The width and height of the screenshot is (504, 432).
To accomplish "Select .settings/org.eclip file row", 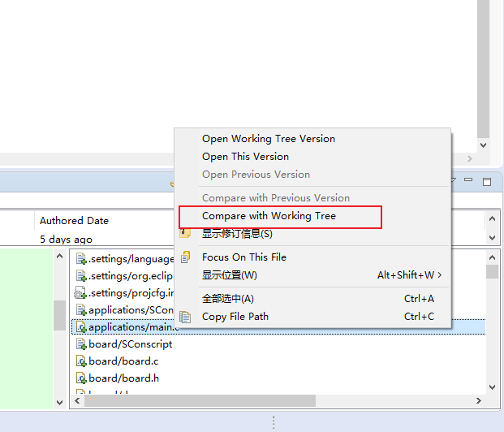I will pyautogui.click(x=131, y=276).
